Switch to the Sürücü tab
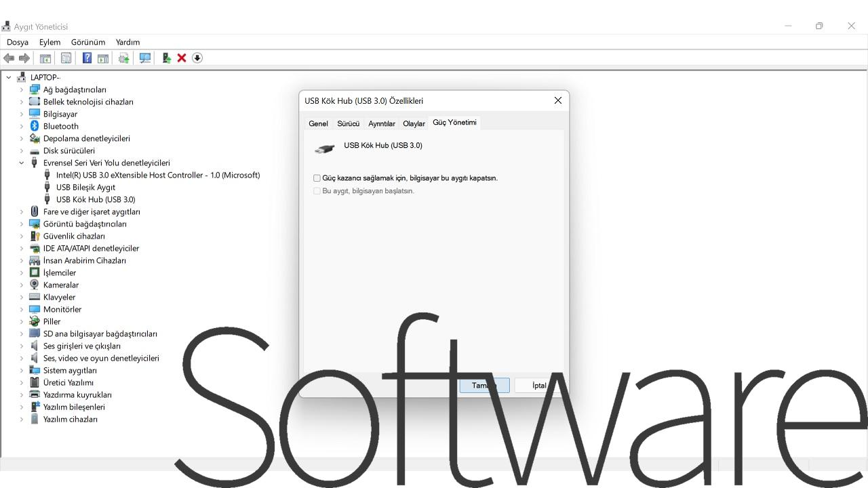 pos(349,123)
